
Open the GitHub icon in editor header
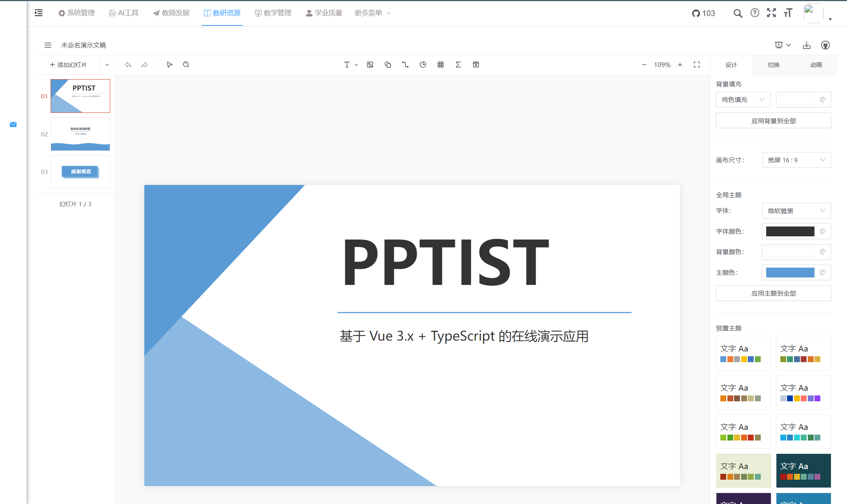coord(825,45)
